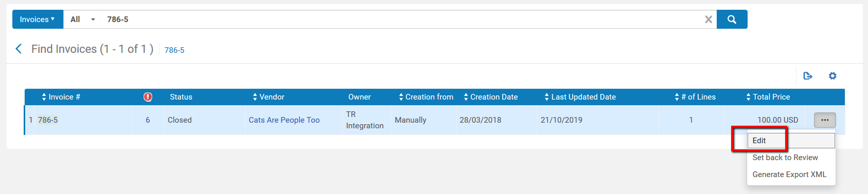Image resolution: width=868 pixels, height=194 pixels.
Task: Open invoice number 786-5 link
Action: 48,120
